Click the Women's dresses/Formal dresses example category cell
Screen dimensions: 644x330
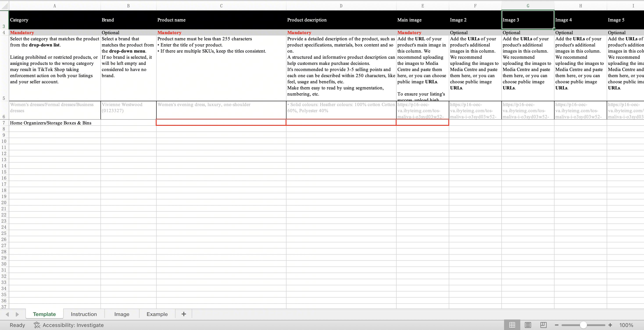point(55,110)
